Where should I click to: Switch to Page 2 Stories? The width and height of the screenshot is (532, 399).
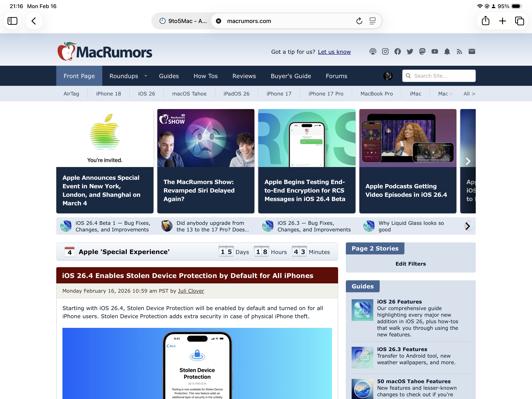pos(375,248)
